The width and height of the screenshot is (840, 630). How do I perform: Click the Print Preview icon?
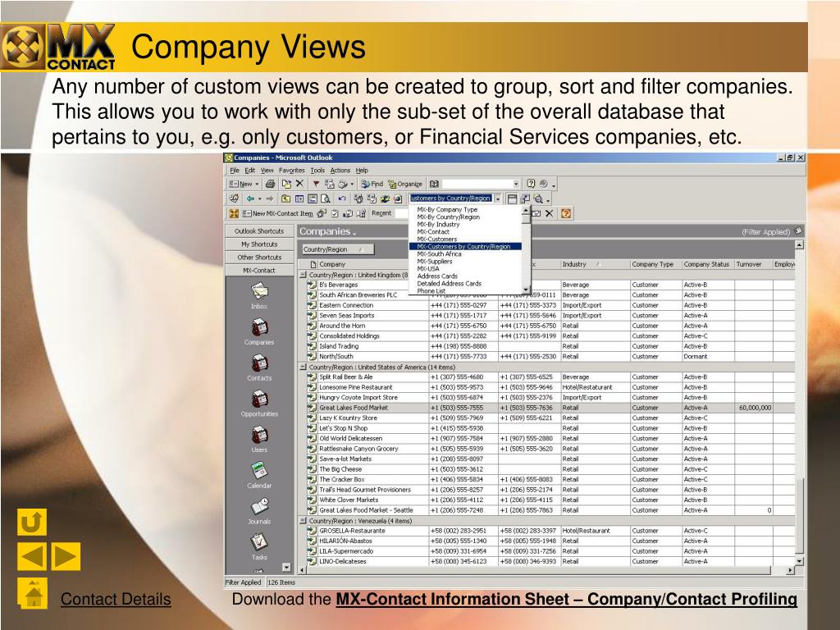coord(326,199)
